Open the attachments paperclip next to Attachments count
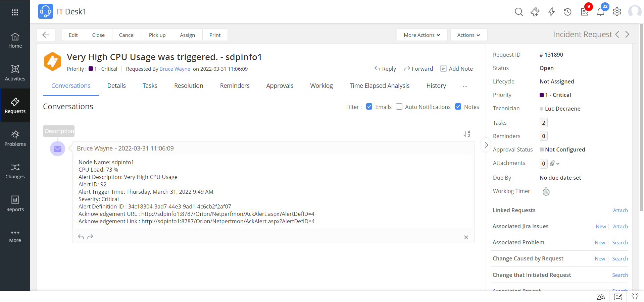Viewport: 644px width, 302px height. (x=553, y=163)
